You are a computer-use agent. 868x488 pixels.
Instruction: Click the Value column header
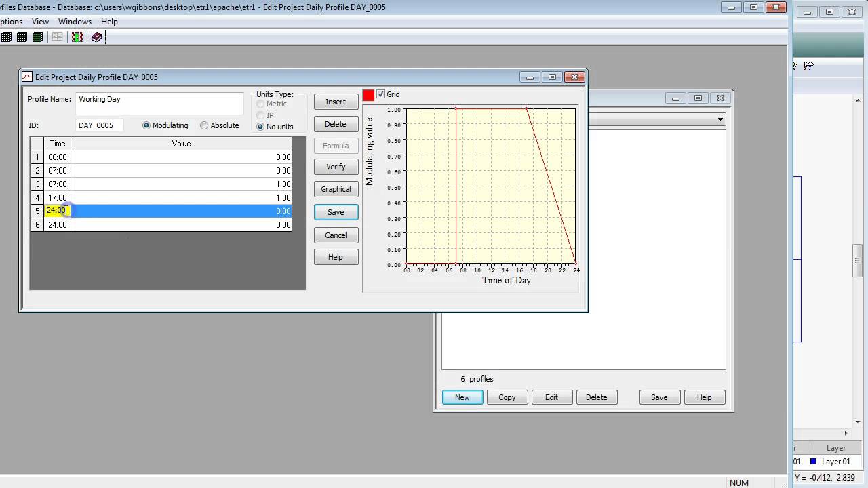point(181,144)
